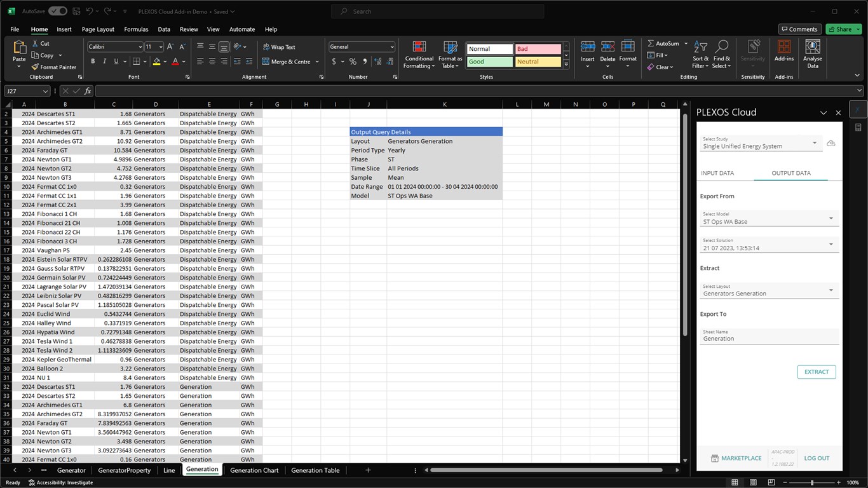Click the Insert cells icon

588,46
